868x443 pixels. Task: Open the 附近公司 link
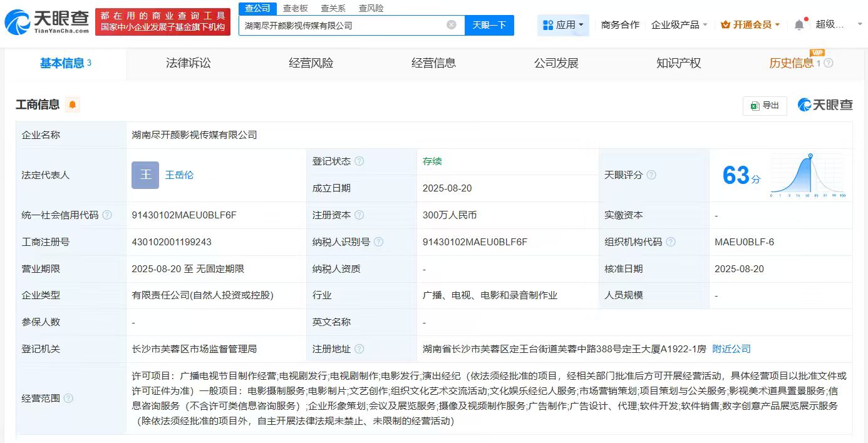point(731,349)
